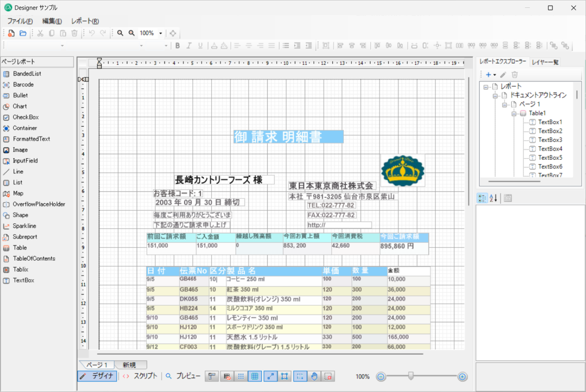Screen dimensions: 586x392
Task: Switch to the レイヤー一覧 tab
Action: [x=545, y=62]
